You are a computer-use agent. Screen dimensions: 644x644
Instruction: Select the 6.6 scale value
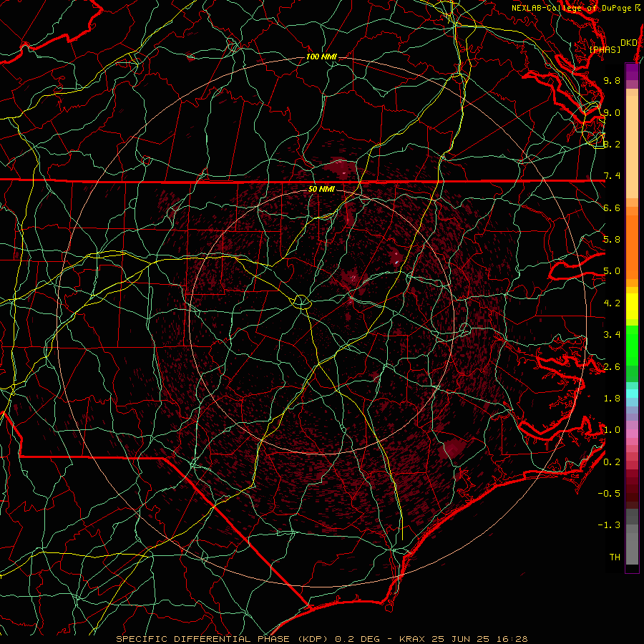tap(612, 208)
